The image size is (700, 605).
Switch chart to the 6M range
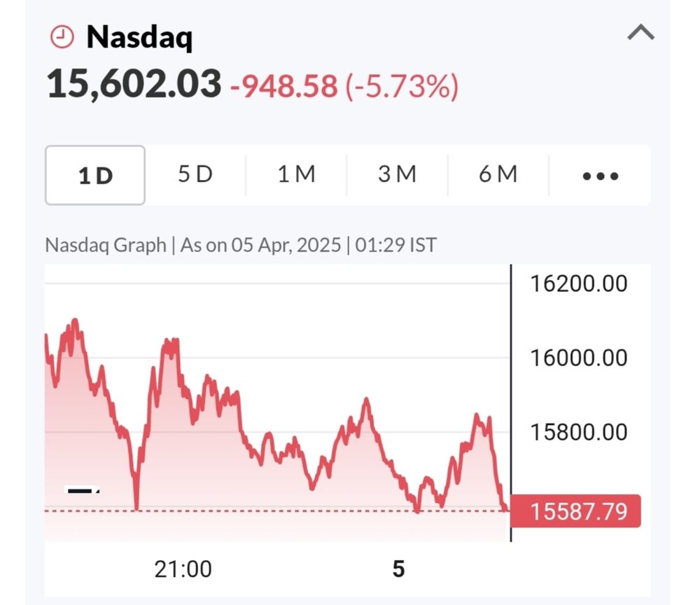pyautogui.click(x=498, y=174)
